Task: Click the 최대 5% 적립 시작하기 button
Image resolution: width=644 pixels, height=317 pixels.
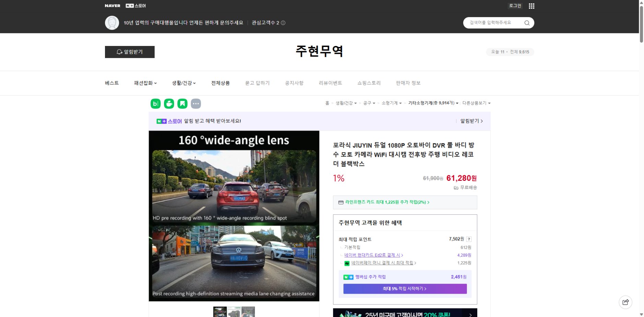Action: pos(405,289)
